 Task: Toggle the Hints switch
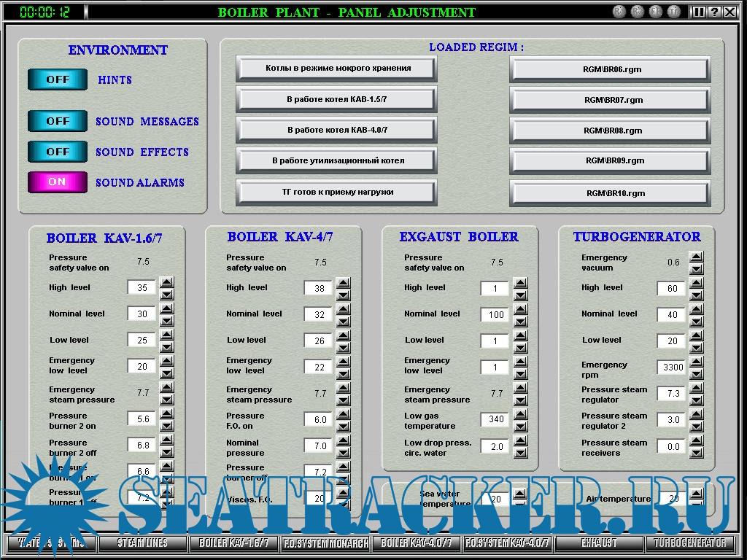point(58,79)
